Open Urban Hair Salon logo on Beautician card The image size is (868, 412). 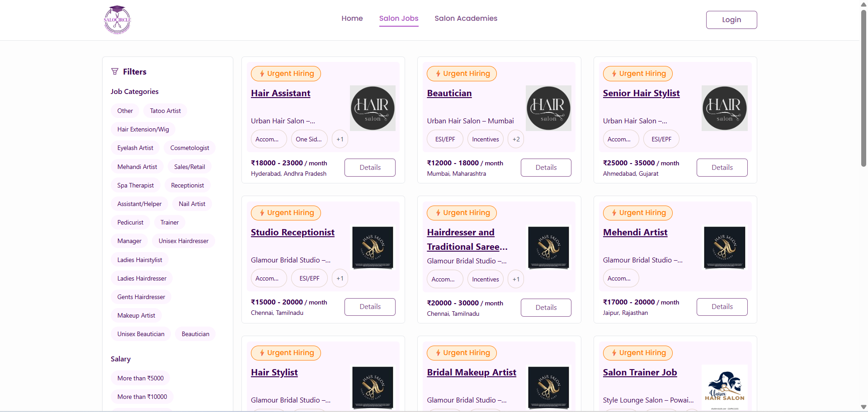tap(548, 108)
